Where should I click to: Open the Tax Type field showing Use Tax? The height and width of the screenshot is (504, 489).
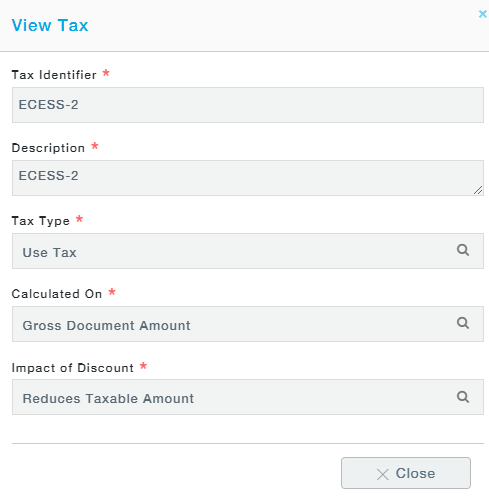[x=248, y=251]
